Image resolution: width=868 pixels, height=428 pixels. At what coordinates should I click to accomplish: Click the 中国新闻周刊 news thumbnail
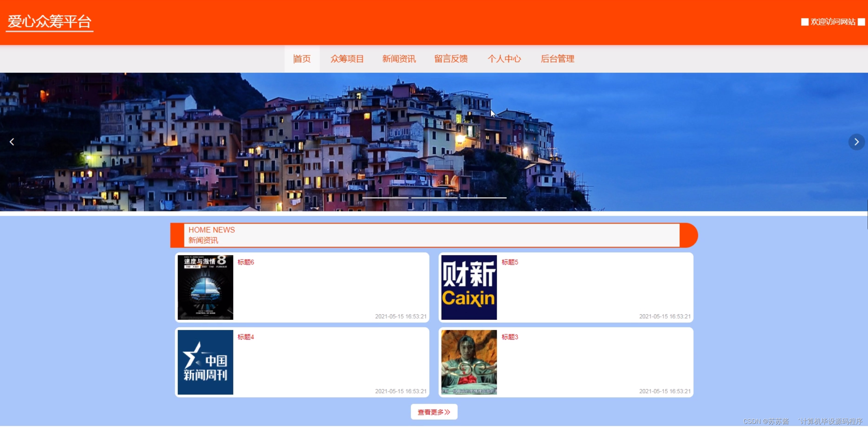205,362
